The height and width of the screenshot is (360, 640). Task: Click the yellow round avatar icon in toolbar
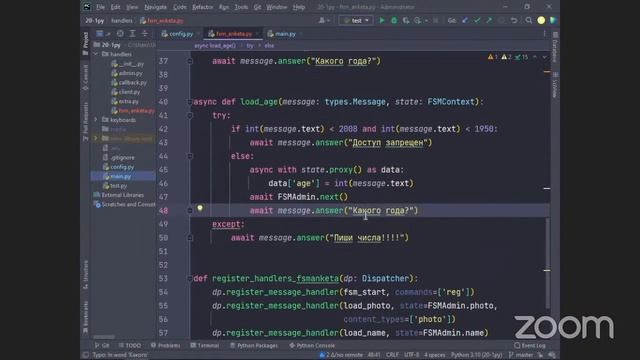pos(541,20)
